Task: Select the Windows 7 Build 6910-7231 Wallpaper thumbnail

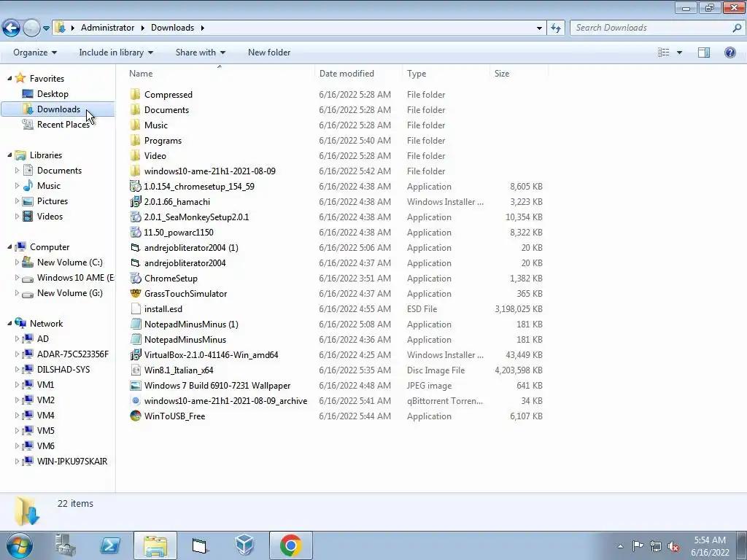Action: pos(136,385)
